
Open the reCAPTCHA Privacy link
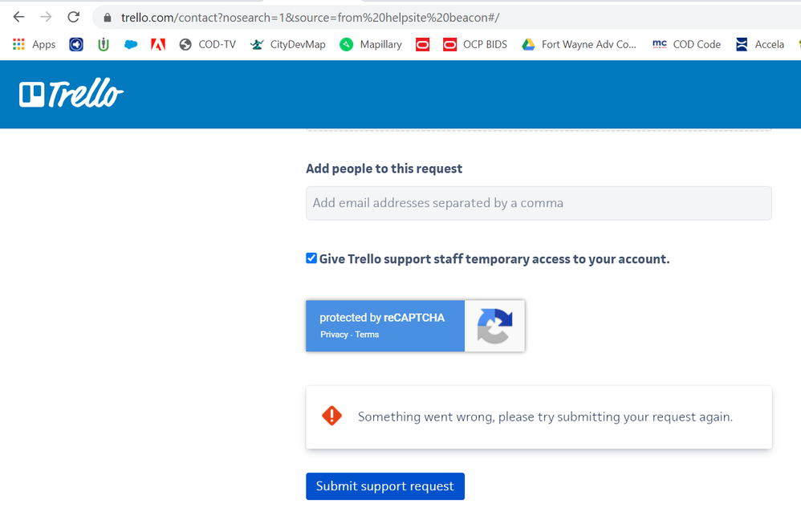[x=334, y=335]
